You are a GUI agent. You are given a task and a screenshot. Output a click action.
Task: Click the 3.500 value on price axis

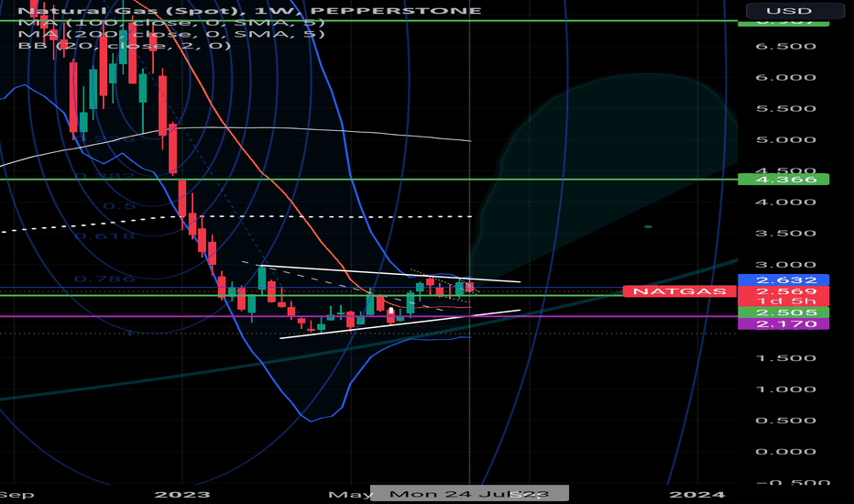(785, 233)
